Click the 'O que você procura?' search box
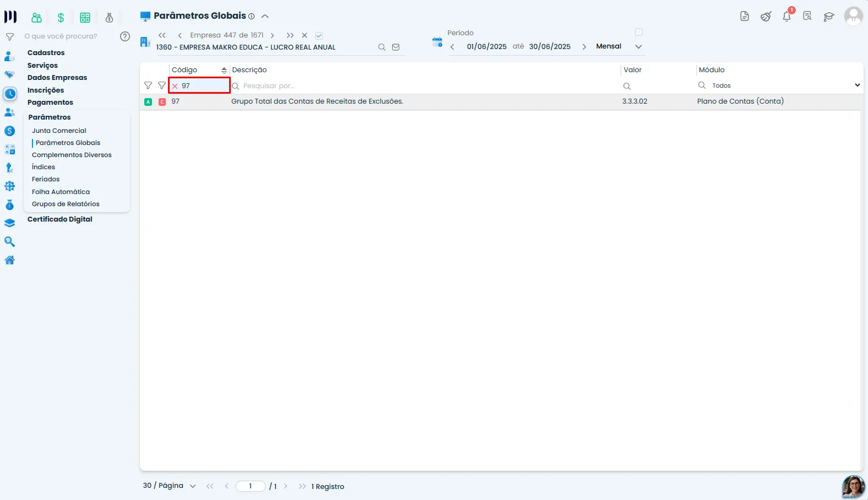The width and height of the screenshot is (868, 500). pyautogui.click(x=61, y=36)
